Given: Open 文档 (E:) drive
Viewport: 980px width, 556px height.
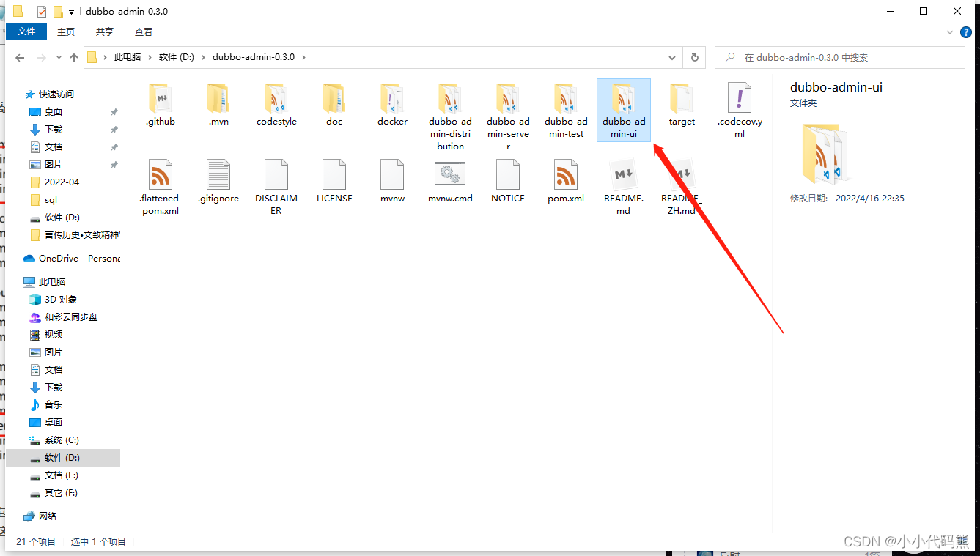Looking at the screenshot, I should point(61,475).
